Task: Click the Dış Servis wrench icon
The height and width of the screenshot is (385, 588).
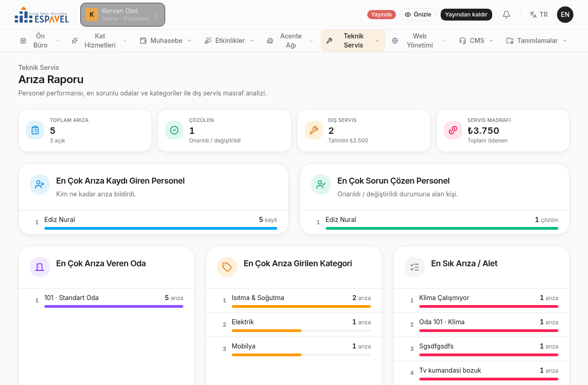Action: [314, 130]
